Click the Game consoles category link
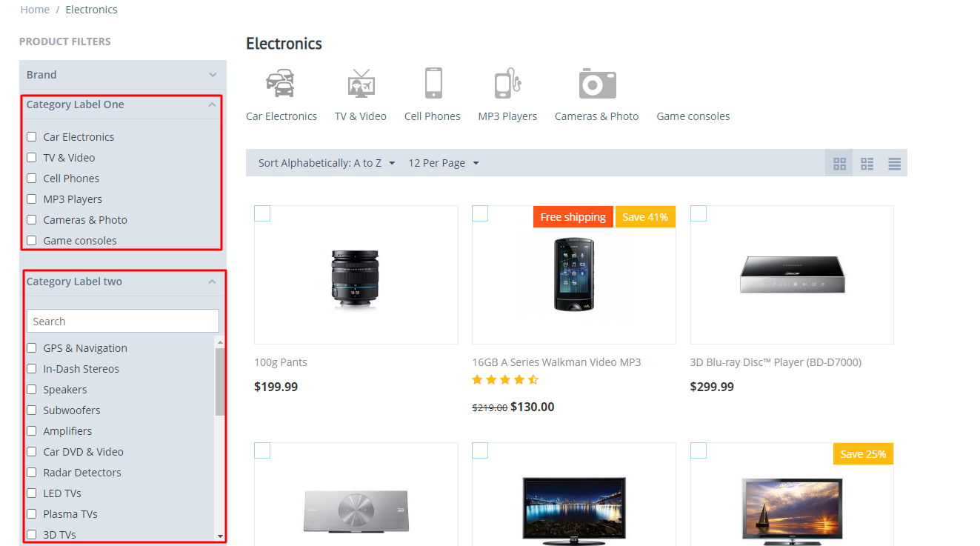The image size is (980, 546). tap(693, 116)
